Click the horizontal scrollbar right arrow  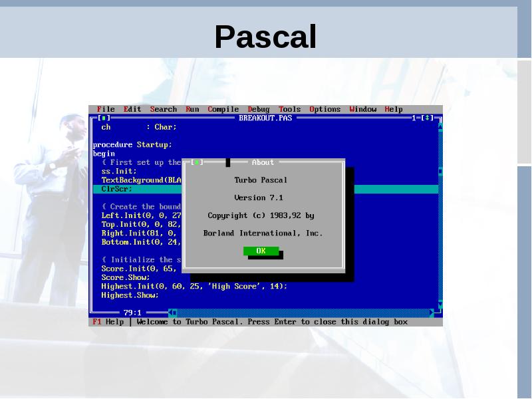(432, 313)
